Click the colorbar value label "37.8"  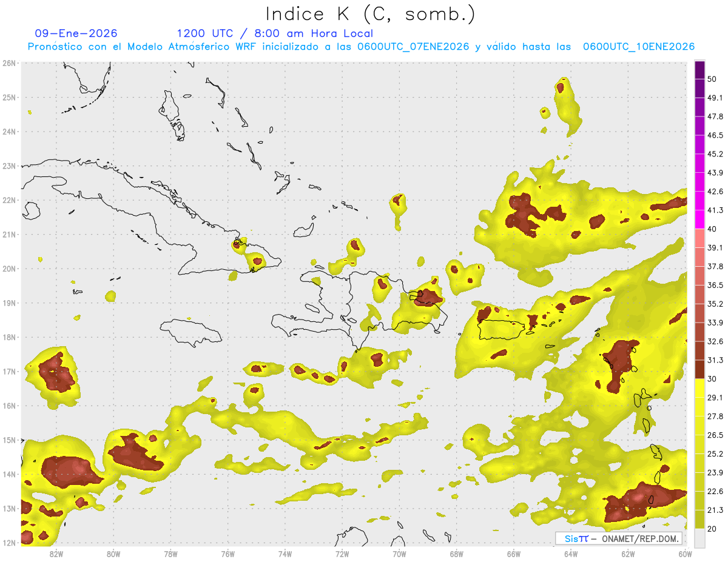pyautogui.click(x=715, y=266)
